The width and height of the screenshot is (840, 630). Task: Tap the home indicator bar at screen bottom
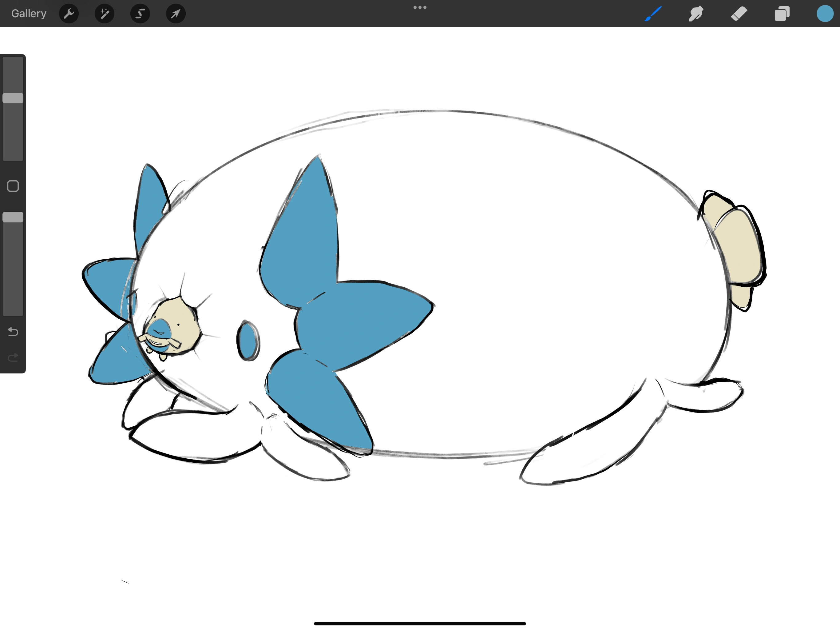pyautogui.click(x=420, y=623)
